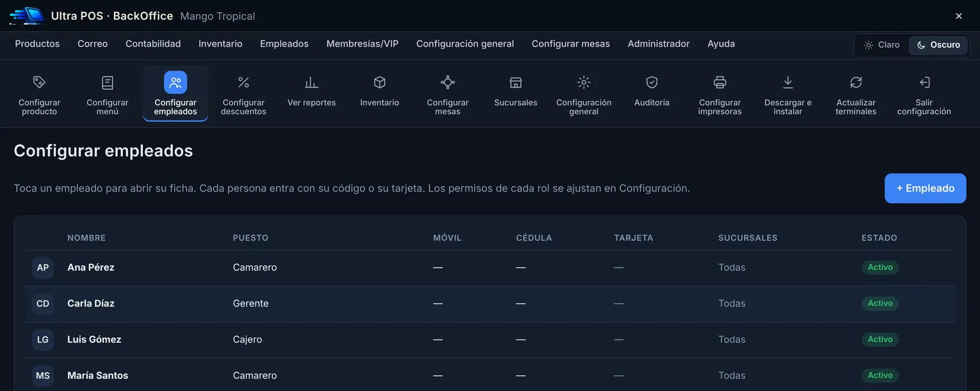
Task: Click the CD avatar for Carla Díaz
Action: (43, 303)
